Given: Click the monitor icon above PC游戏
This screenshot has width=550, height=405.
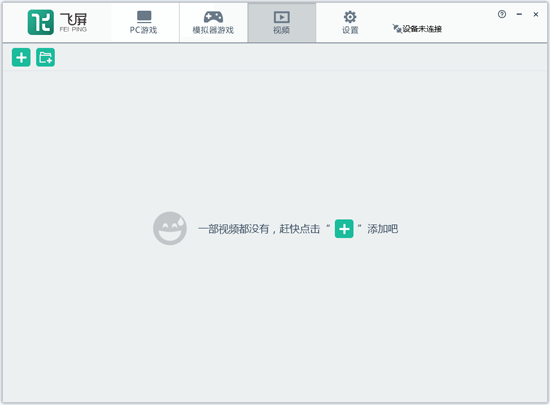Looking at the screenshot, I should (x=144, y=16).
